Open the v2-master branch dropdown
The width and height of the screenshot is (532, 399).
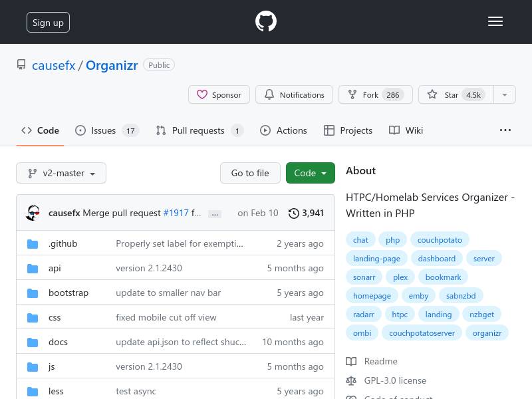coord(61,173)
